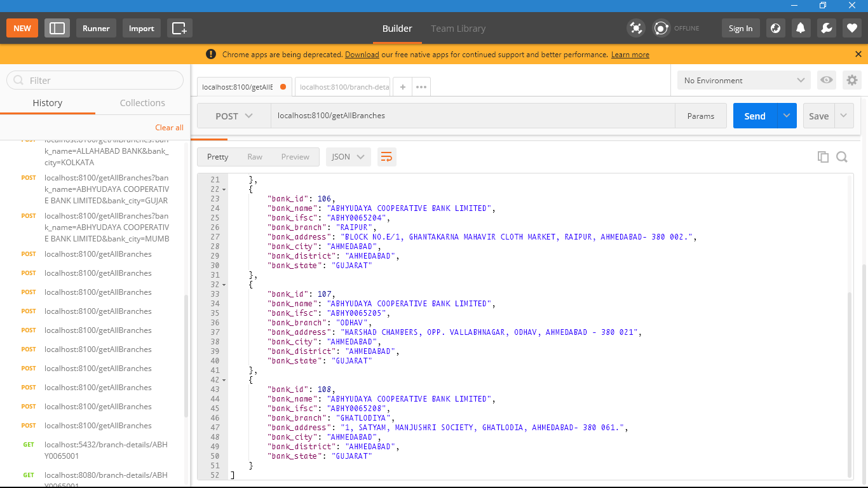Add a new request tab
868x488 pixels.
pos(403,87)
